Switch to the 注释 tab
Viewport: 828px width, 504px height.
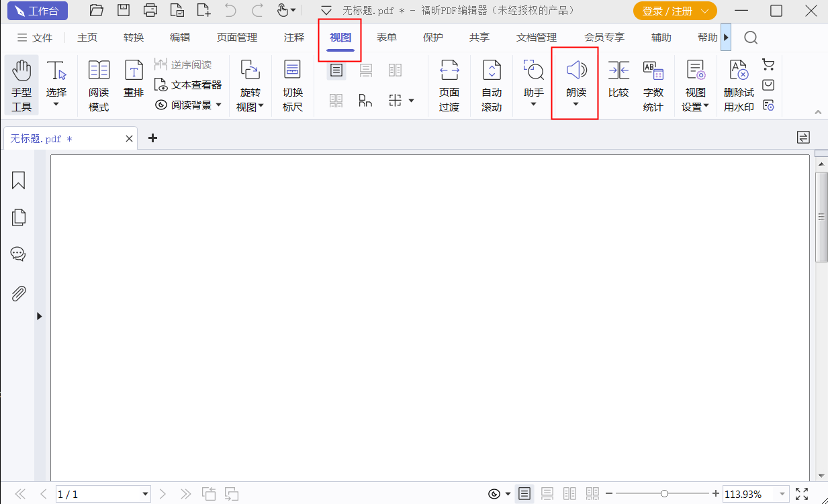click(294, 38)
